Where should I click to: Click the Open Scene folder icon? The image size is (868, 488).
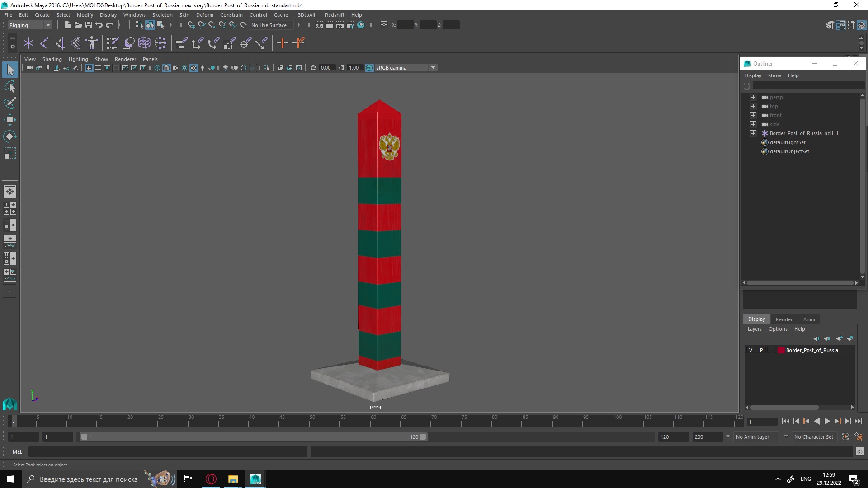click(x=78, y=25)
